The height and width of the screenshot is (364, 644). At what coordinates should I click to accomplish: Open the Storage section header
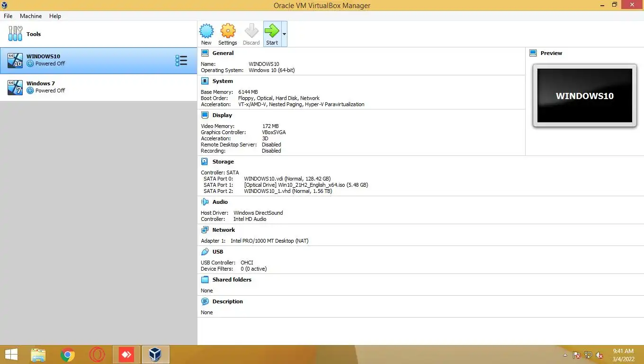click(223, 162)
